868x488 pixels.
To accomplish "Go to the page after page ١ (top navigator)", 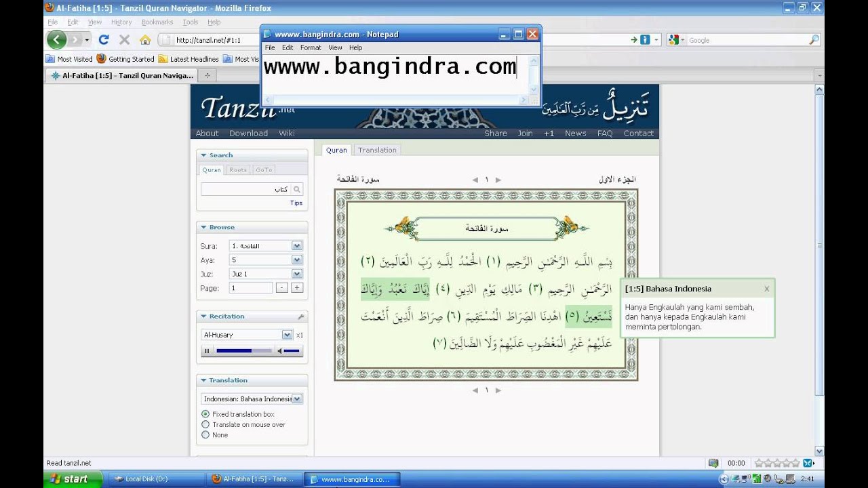I will click(x=498, y=180).
